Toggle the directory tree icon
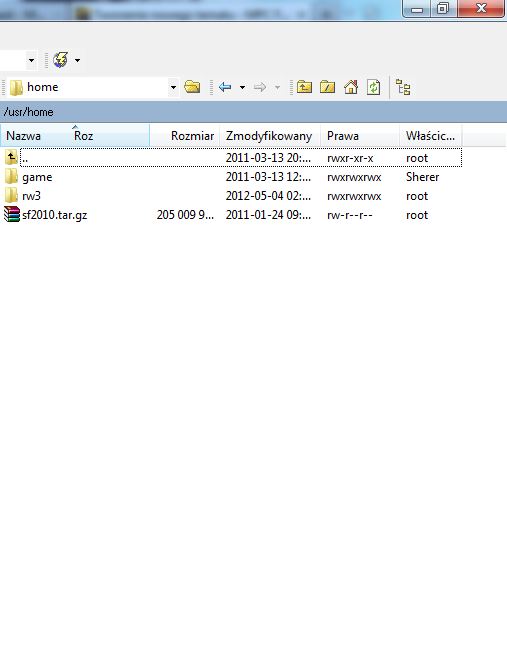Viewport: 507px width, 669px height. tap(403, 87)
